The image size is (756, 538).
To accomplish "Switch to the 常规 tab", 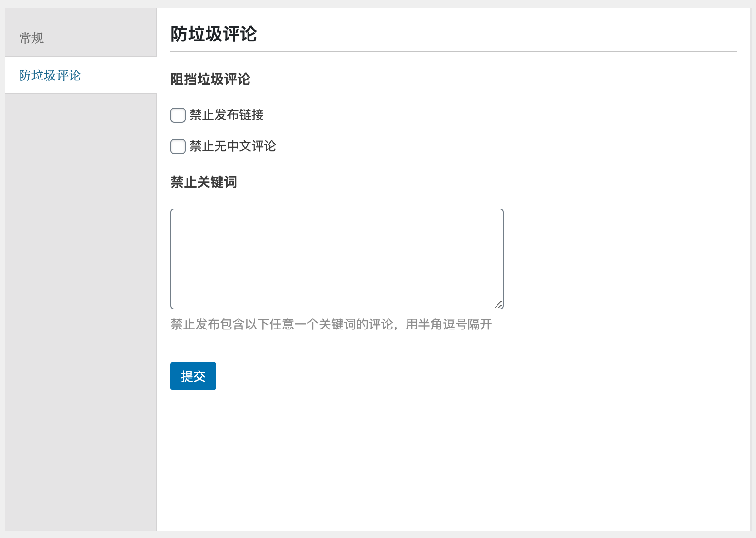I will point(80,38).
